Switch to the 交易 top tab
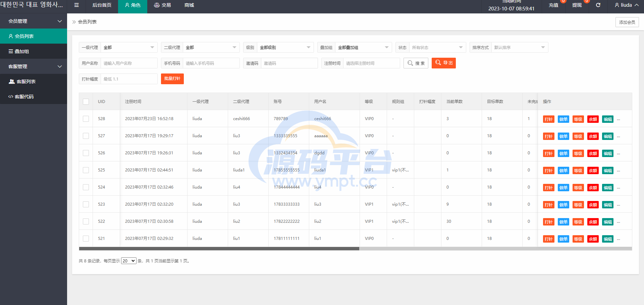 coord(162,5)
